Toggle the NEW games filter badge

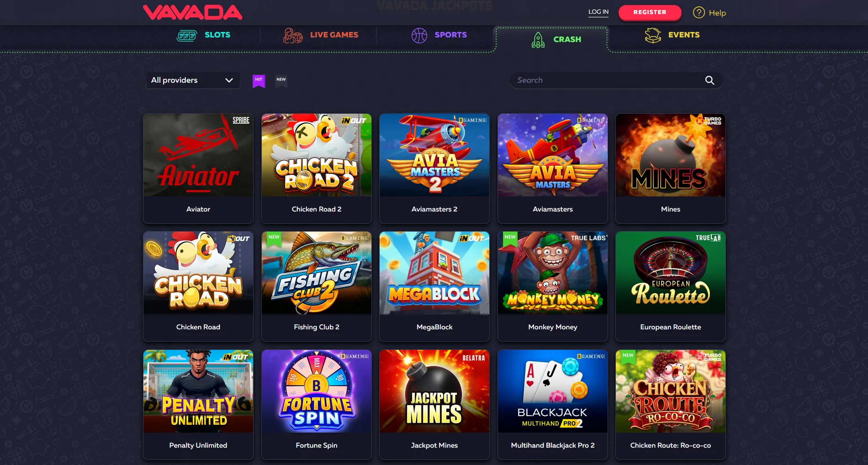click(281, 81)
